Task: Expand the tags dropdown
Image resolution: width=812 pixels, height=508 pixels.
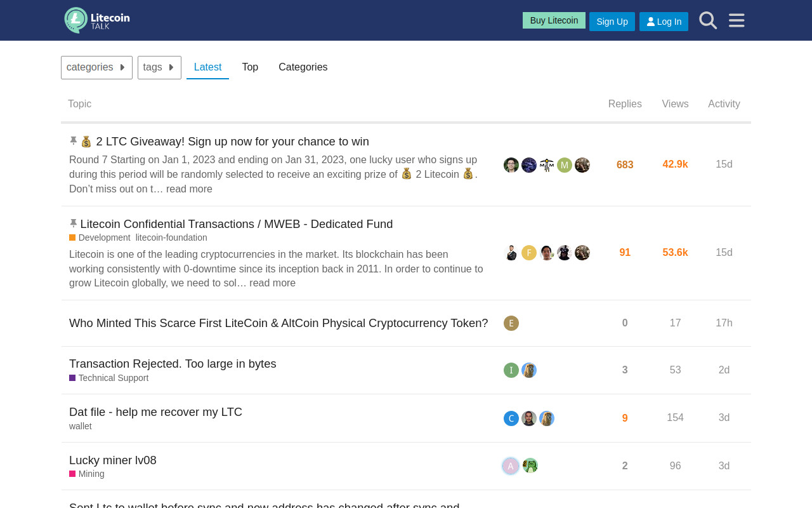Action: pos(159,67)
